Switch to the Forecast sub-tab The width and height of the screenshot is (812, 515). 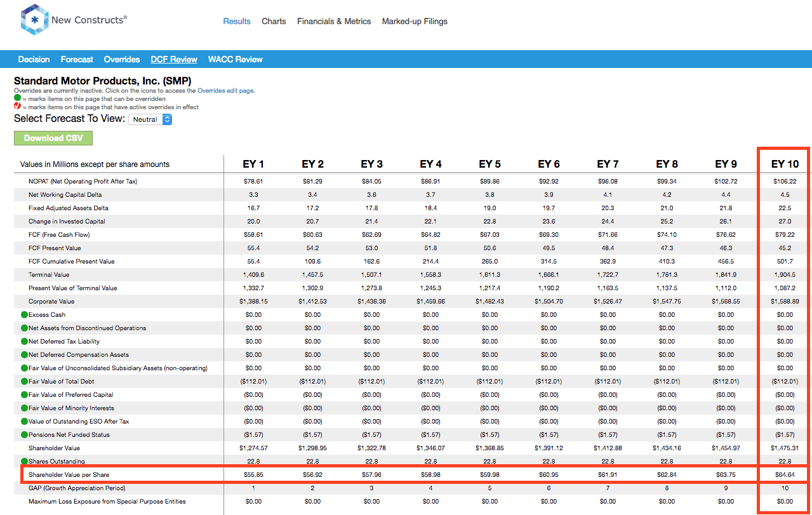(77, 59)
